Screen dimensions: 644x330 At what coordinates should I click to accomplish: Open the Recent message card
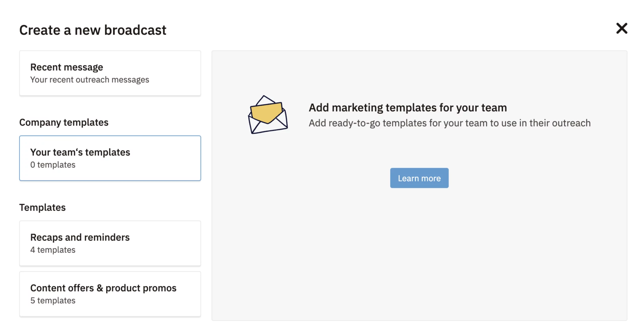click(110, 73)
